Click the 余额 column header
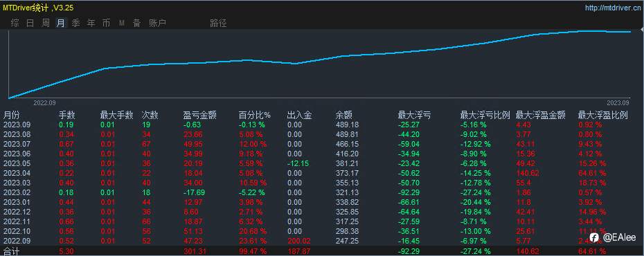644x256 pixels. [x=343, y=116]
